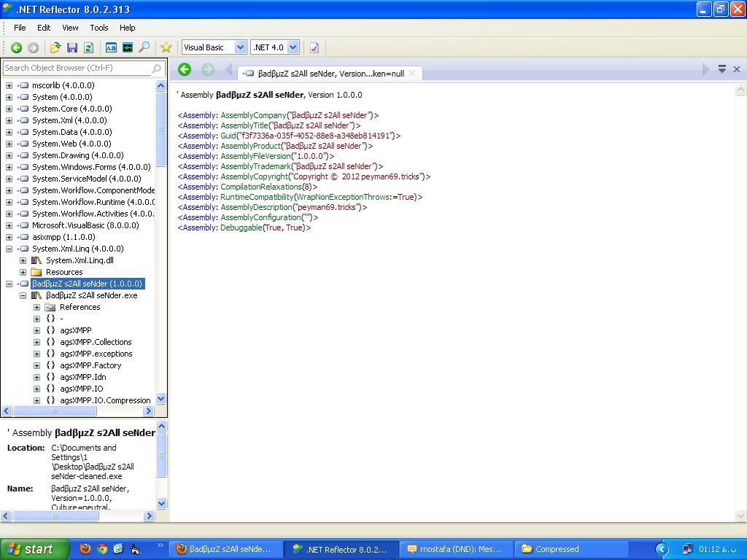Open the .NET 4.0 framework dropdown
747x560 pixels.
click(293, 47)
